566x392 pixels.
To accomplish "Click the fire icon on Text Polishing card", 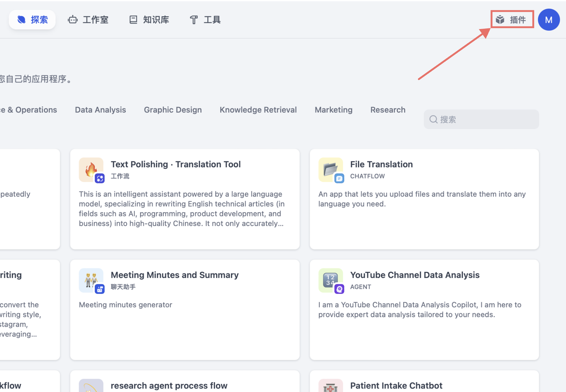I will point(91,169).
